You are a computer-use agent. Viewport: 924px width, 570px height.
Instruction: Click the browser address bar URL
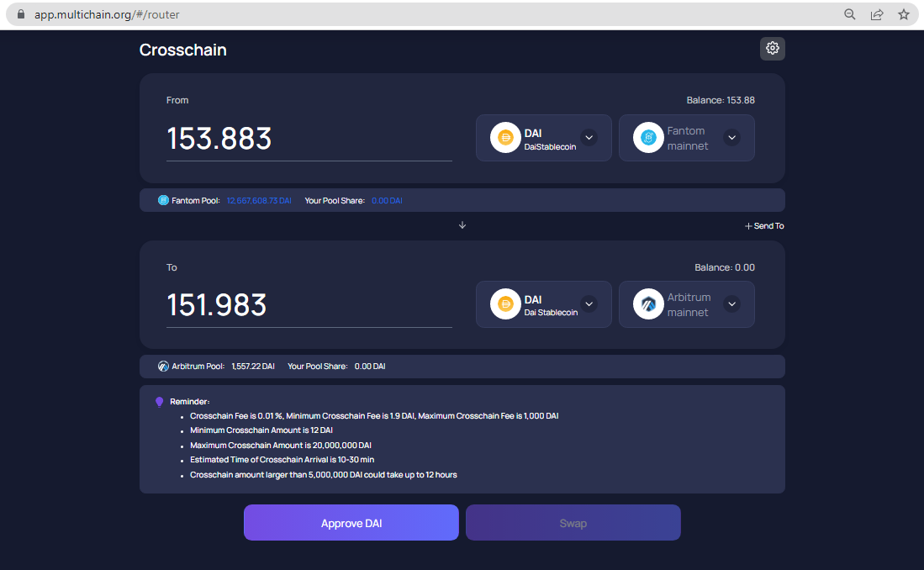tap(107, 14)
